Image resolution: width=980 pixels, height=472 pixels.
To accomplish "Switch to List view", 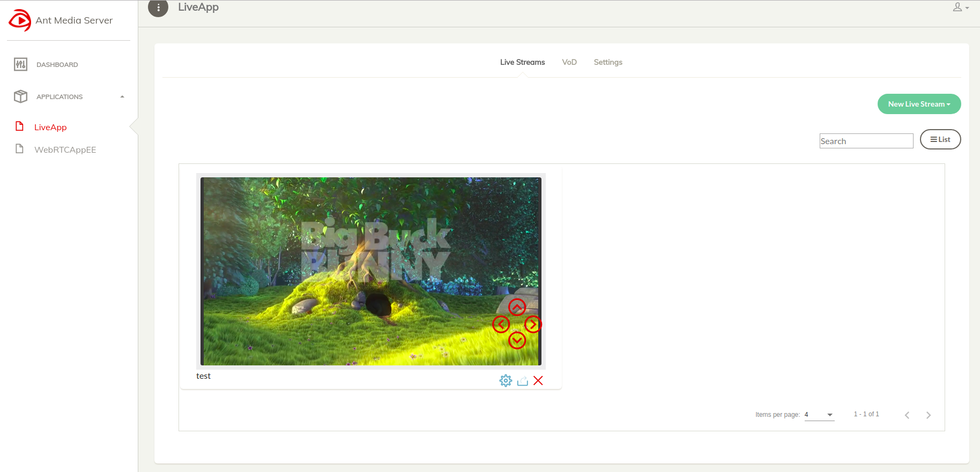I will (x=940, y=139).
